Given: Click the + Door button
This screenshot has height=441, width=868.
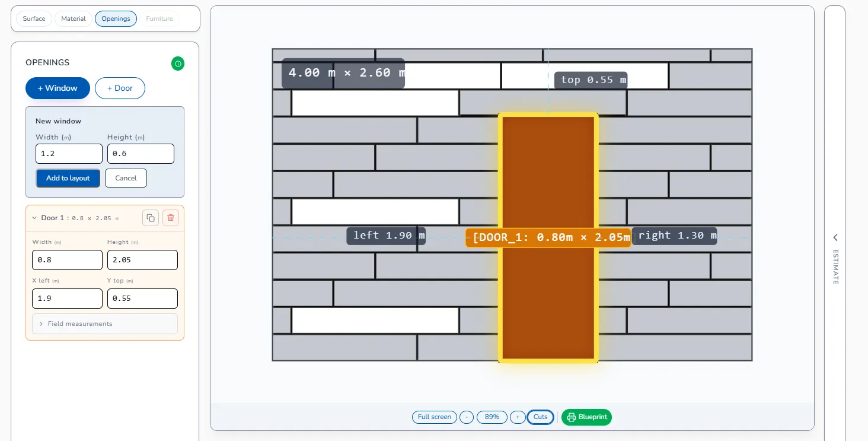Looking at the screenshot, I should (x=120, y=88).
